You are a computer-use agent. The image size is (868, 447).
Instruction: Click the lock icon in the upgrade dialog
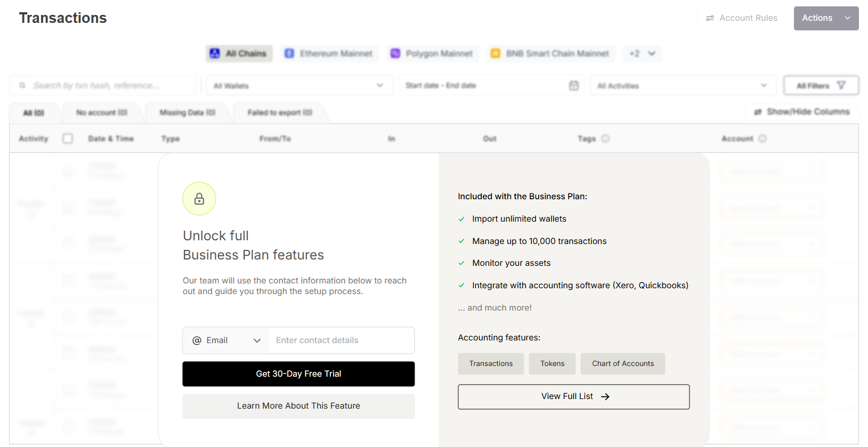tap(199, 199)
